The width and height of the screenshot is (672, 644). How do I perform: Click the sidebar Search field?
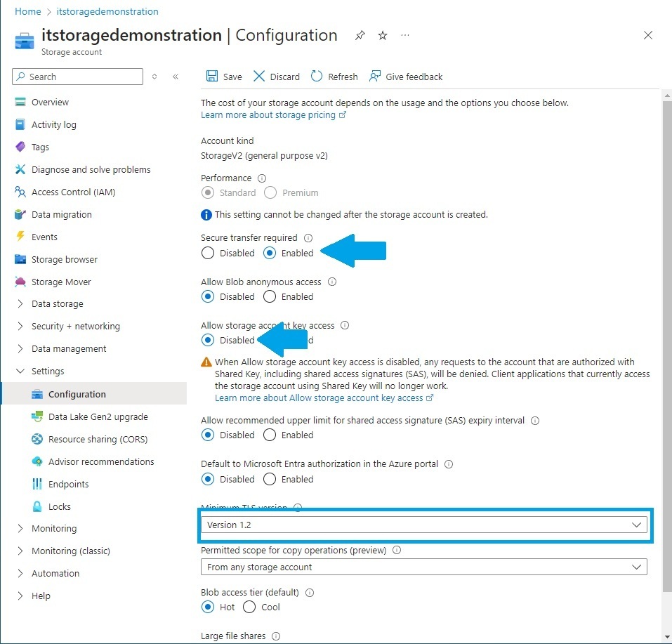point(77,77)
